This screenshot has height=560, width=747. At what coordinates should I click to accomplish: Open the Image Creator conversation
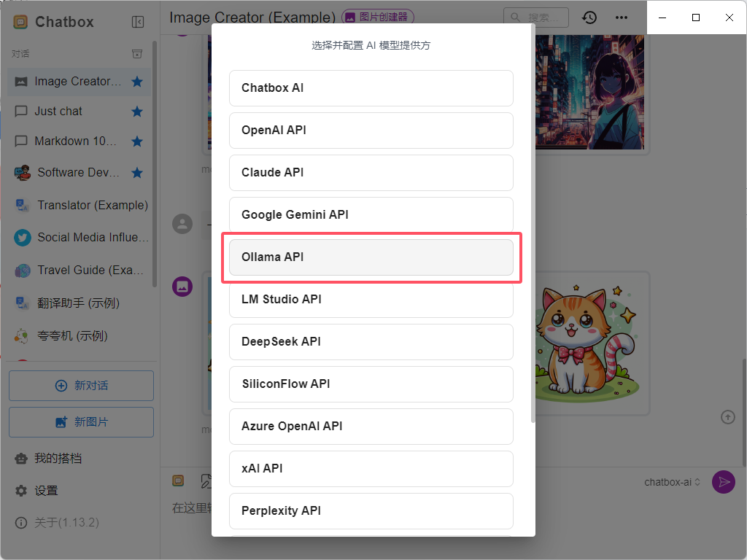(x=79, y=82)
